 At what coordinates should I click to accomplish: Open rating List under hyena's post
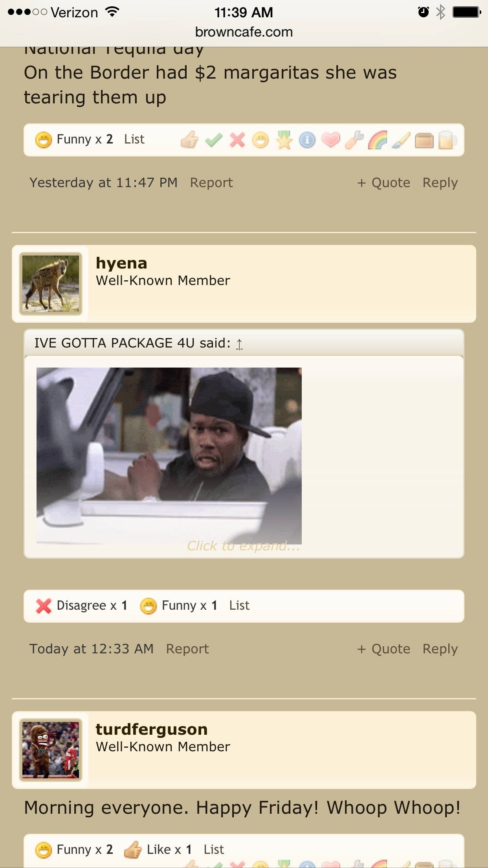click(239, 605)
